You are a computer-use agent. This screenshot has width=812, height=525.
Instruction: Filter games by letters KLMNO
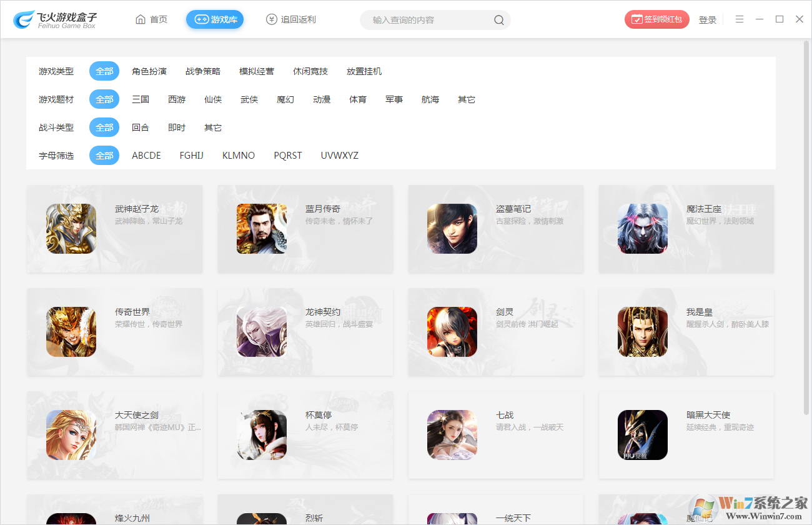[x=239, y=156]
